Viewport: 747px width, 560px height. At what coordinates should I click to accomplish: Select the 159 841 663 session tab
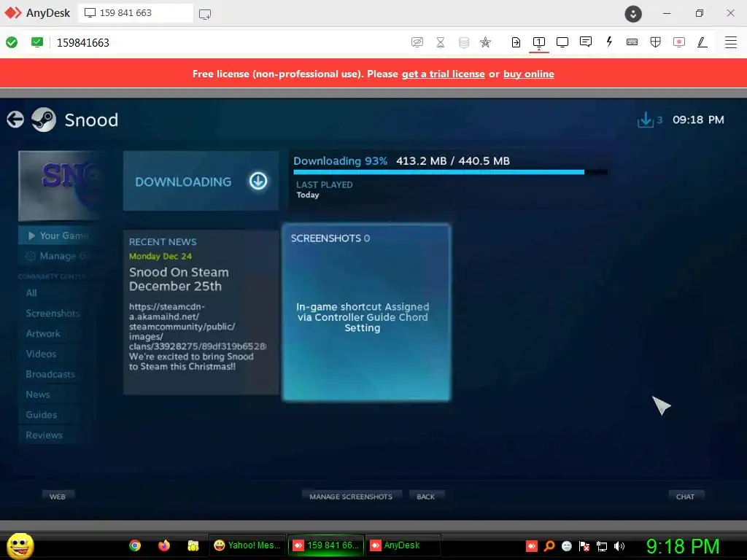[x=136, y=13]
